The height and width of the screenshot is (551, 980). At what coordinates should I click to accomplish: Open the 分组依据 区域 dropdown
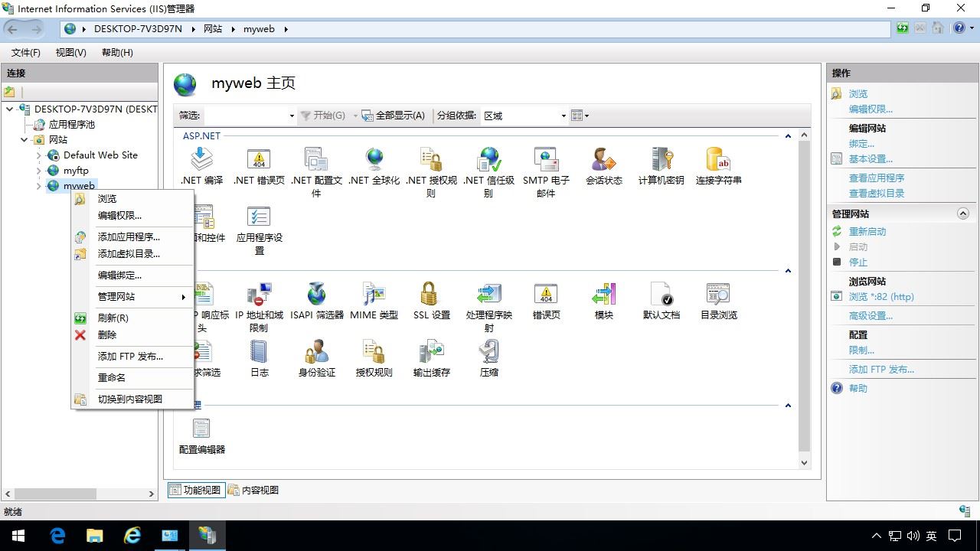click(x=524, y=116)
